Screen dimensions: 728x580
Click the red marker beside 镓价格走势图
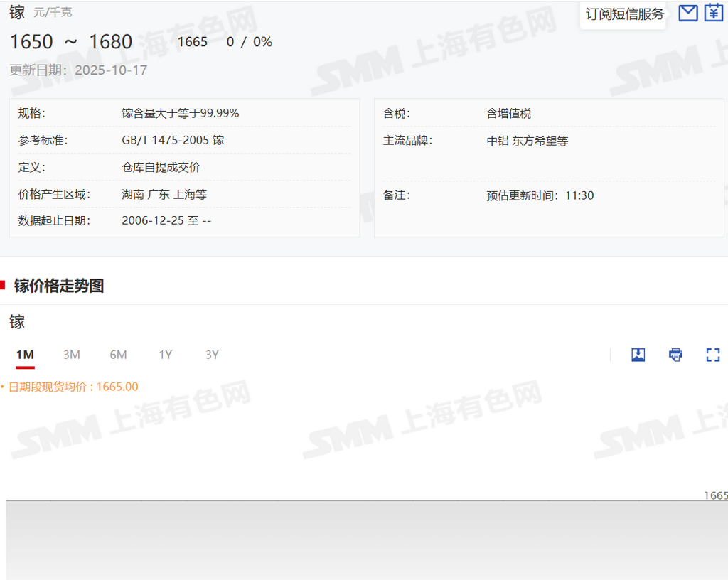(x=3, y=286)
